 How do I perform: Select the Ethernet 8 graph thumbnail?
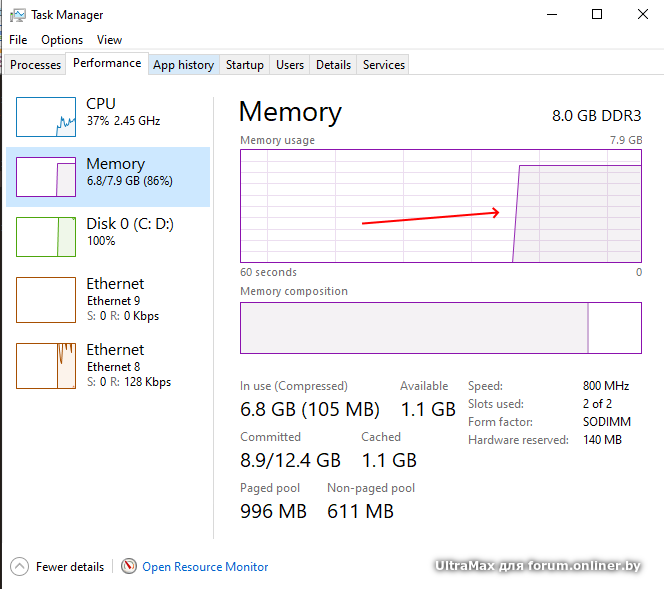(x=46, y=365)
